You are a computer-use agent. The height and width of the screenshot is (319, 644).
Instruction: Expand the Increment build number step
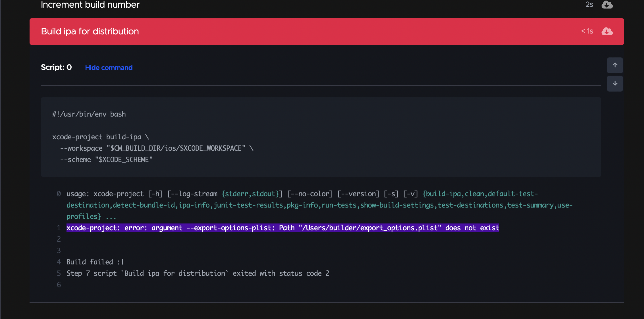coord(90,5)
